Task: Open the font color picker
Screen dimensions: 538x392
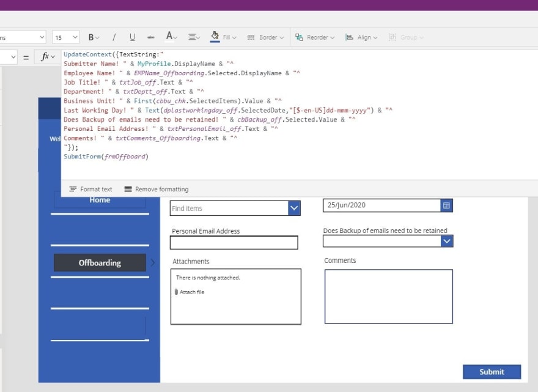Action: click(171, 37)
